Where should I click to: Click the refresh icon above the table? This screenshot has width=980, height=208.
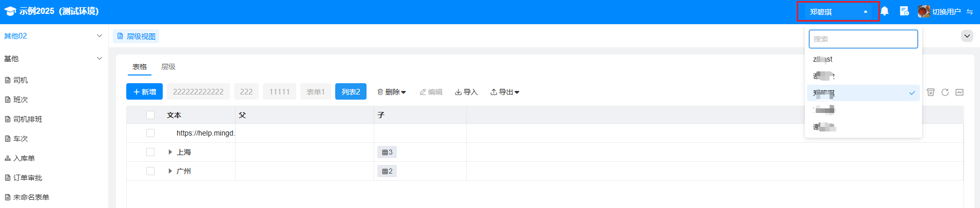(x=945, y=92)
